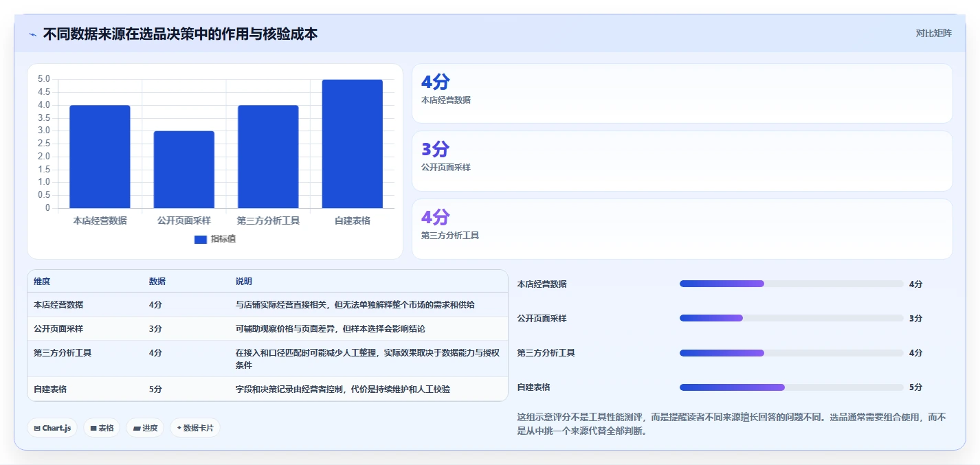980x465 pixels.
Task: Click the 公开页面采样 bar in chart
Action: point(184,170)
